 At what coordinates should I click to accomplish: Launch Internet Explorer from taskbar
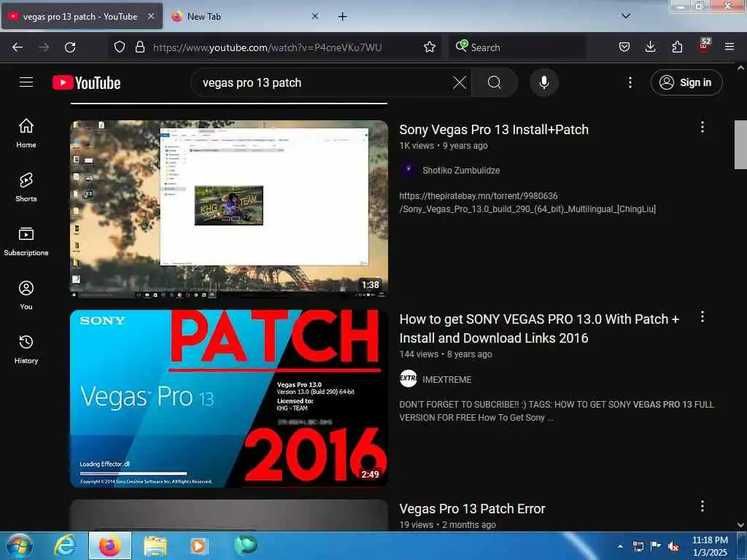65,545
